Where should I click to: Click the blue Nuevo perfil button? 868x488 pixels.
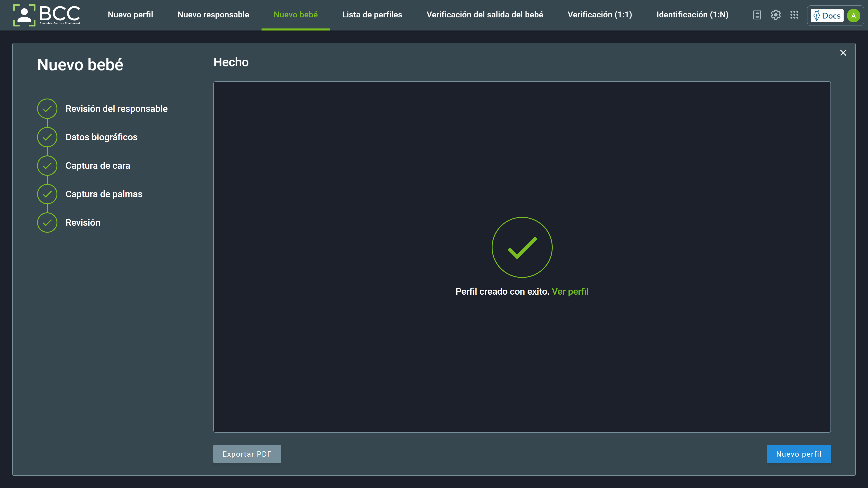tap(799, 454)
